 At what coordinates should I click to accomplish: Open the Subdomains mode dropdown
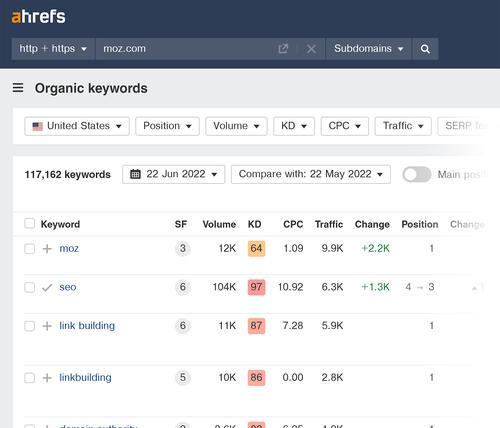point(368,49)
